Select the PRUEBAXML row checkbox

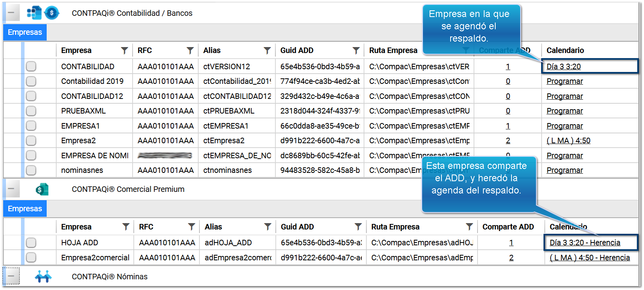tap(31, 111)
